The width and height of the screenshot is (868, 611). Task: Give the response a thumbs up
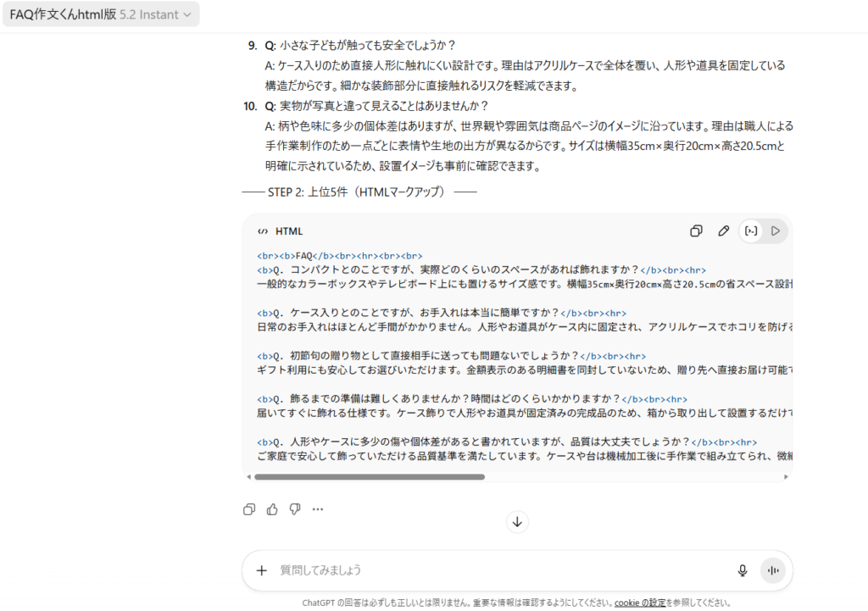[x=272, y=509]
